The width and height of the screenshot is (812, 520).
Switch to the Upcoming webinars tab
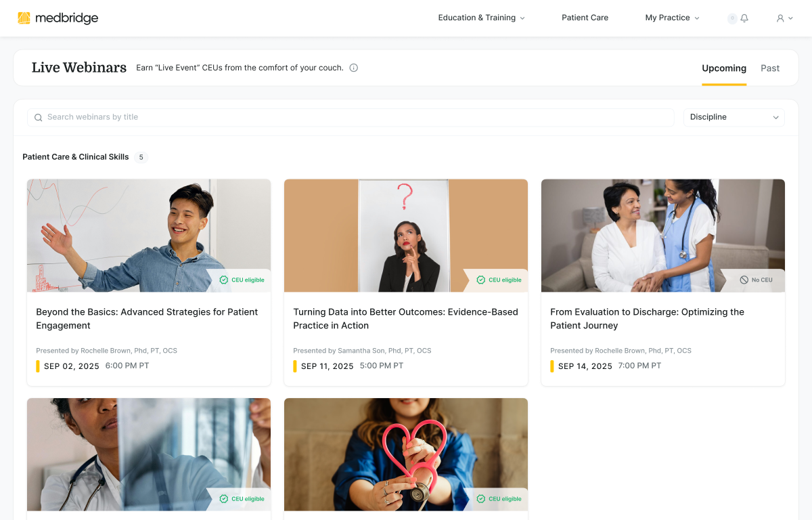tap(723, 68)
